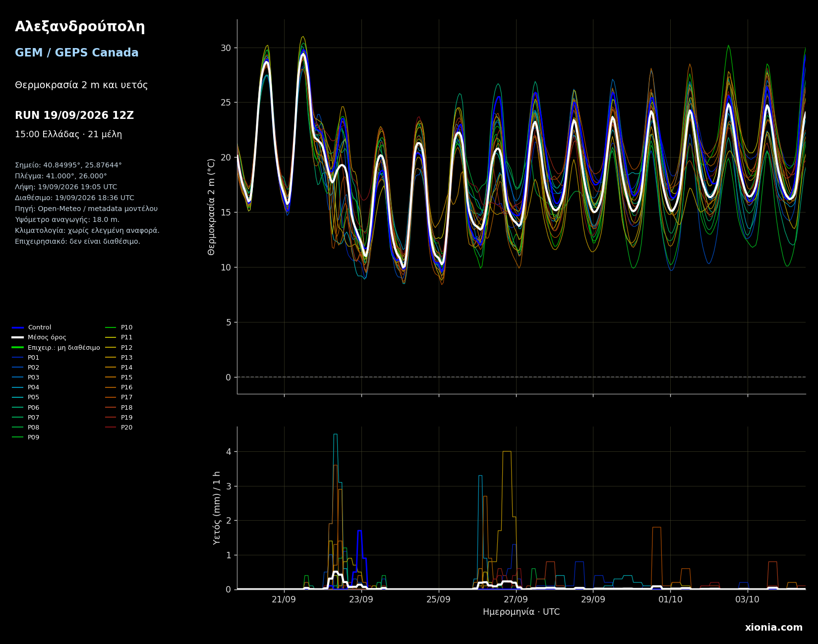Select the P01 legend line
Image resolution: width=818 pixels, height=644 pixels.
click(26, 358)
